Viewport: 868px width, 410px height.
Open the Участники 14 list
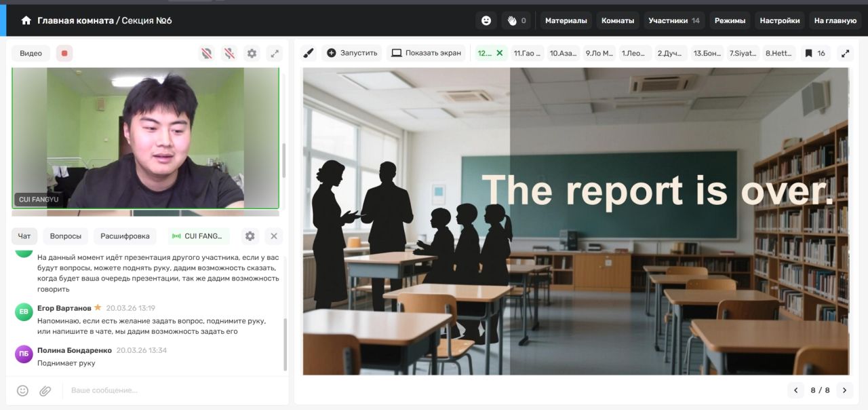[673, 20]
